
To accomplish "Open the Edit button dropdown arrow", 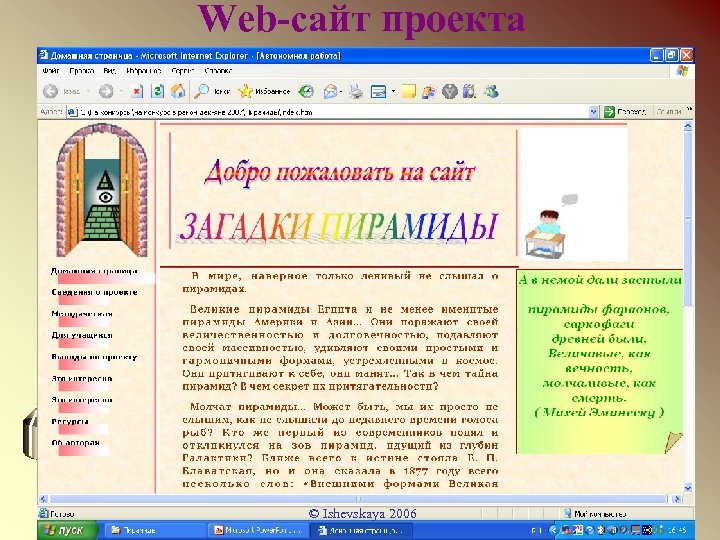I will coord(394,91).
